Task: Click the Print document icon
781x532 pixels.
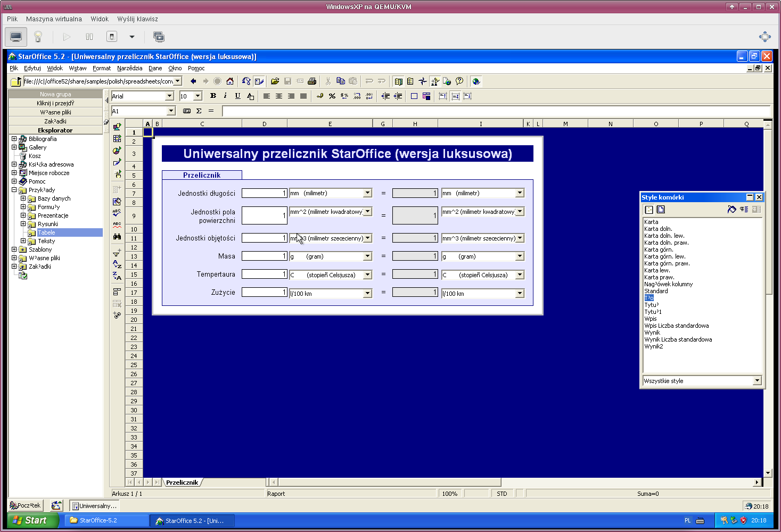Action: [313, 81]
